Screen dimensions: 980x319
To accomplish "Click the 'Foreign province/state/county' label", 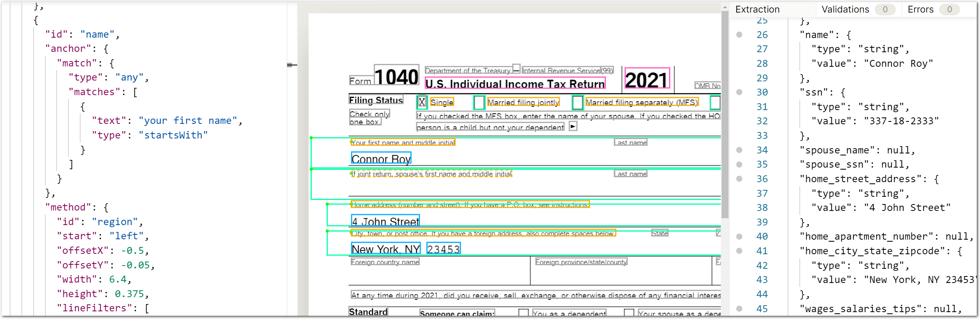I will tap(581, 262).
